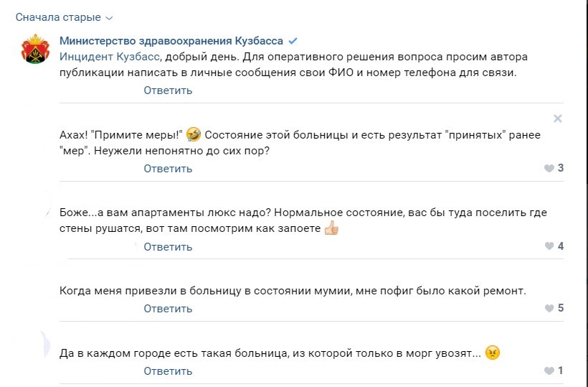Reply to the Ministry's comment via "Ответить"
This screenshot has width=588, height=387.
168,90
